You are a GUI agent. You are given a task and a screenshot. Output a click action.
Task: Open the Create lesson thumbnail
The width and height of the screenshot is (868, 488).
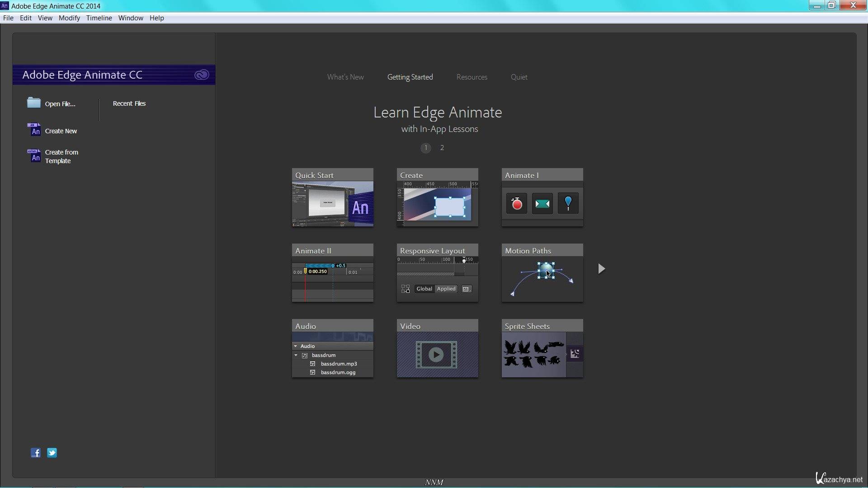point(438,204)
